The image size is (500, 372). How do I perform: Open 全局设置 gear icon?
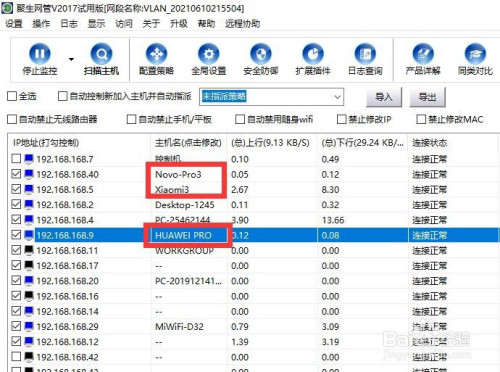pyautogui.click(x=209, y=53)
